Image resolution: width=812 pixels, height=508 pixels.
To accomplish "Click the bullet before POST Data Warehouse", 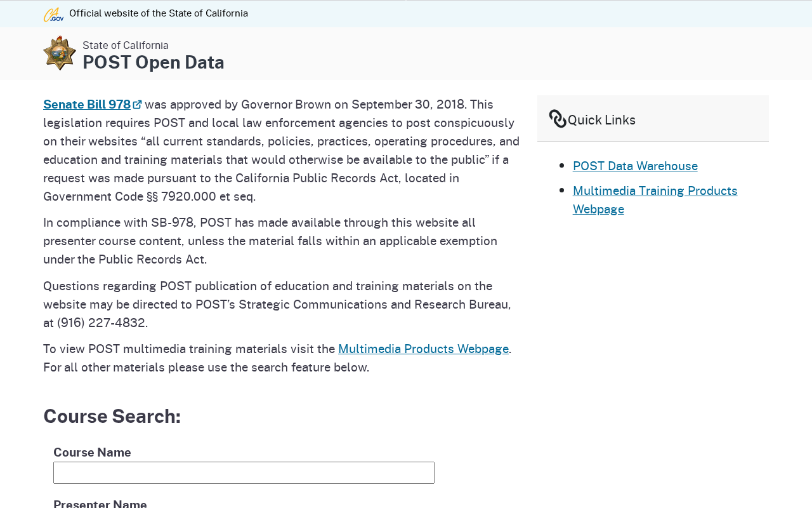I will point(562,166).
